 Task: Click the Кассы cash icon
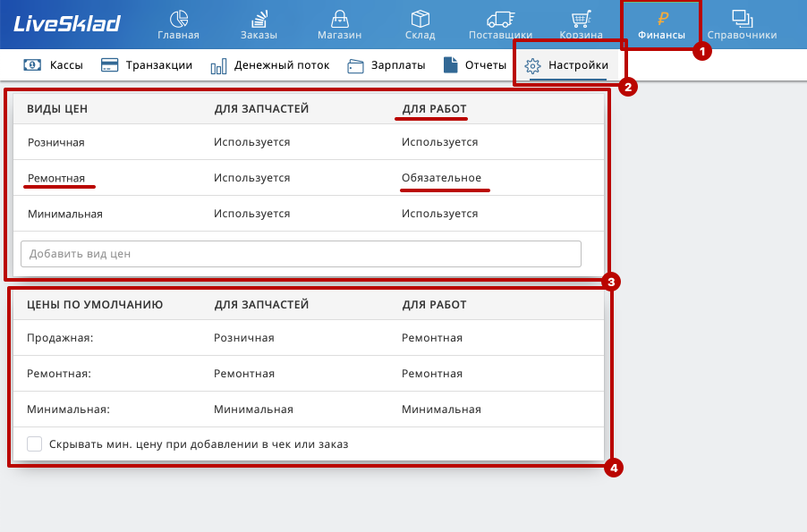(32, 65)
